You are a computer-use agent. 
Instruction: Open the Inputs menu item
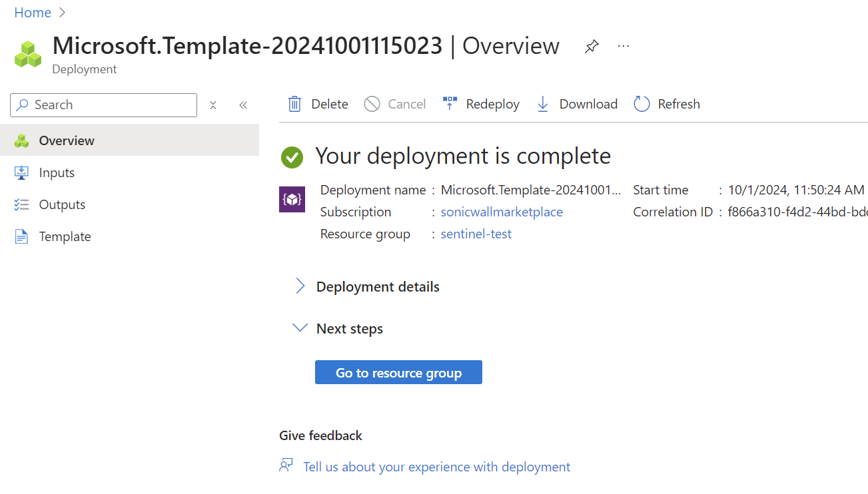(x=129, y=172)
